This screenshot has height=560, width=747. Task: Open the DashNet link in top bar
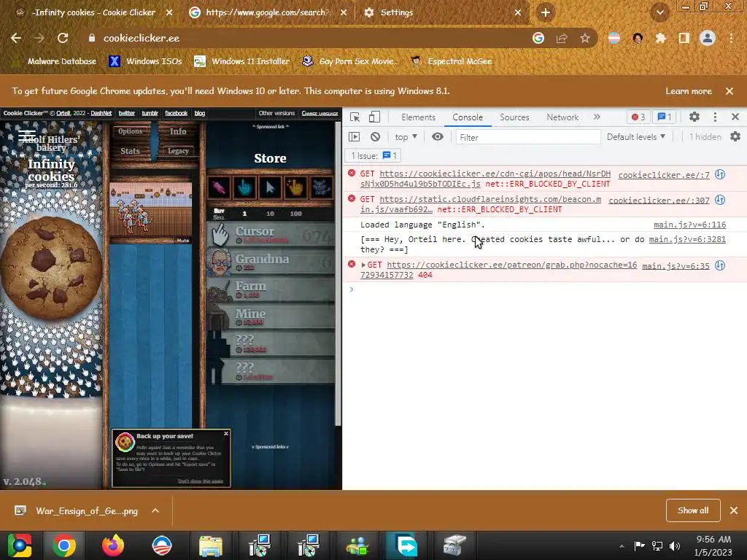click(x=101, y=113)
